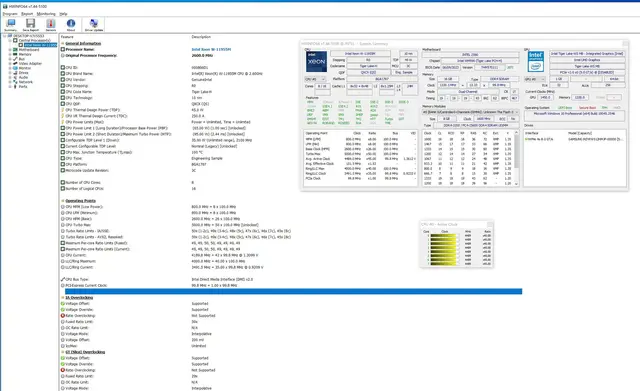Click the Feature column header
640x391 pixels.
67,37
